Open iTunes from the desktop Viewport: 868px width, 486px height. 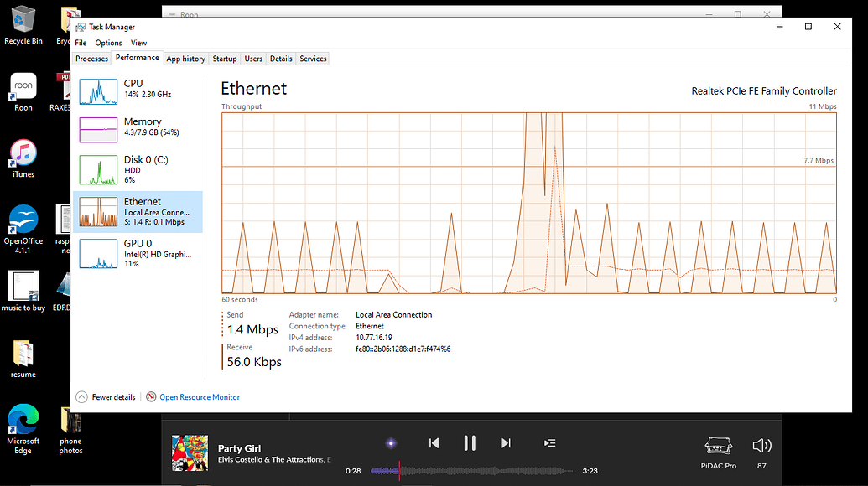pos(23,155)
